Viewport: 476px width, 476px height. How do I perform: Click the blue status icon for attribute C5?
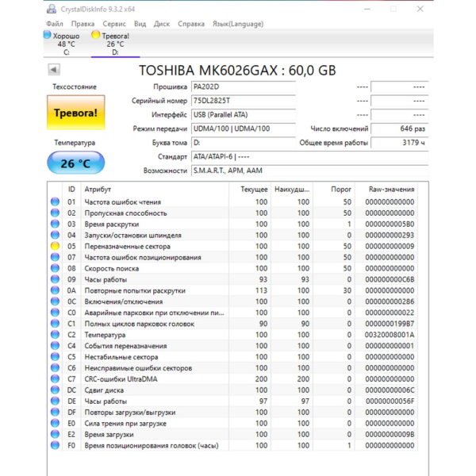55,357
